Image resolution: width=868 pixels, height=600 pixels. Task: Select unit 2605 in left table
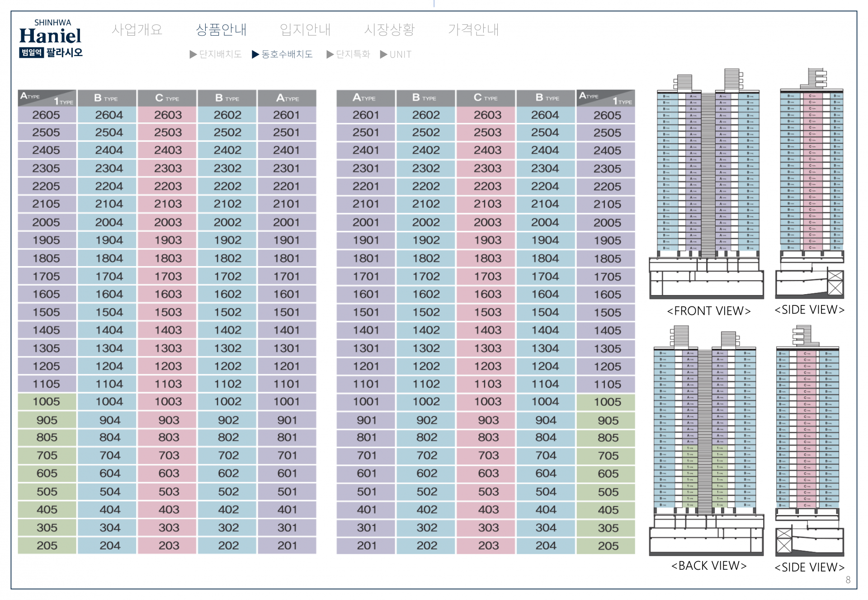tap(46, 115)
